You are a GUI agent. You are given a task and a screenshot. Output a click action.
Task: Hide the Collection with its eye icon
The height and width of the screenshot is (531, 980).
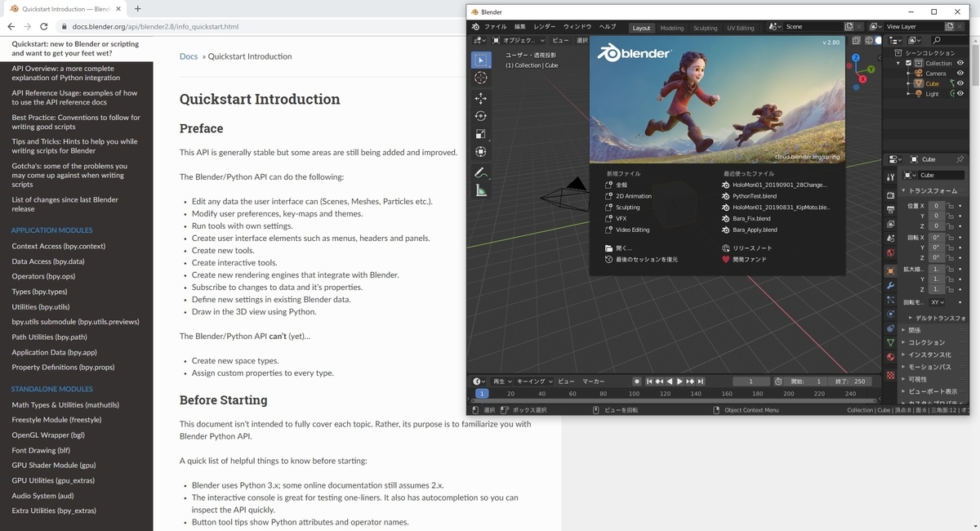960,63
